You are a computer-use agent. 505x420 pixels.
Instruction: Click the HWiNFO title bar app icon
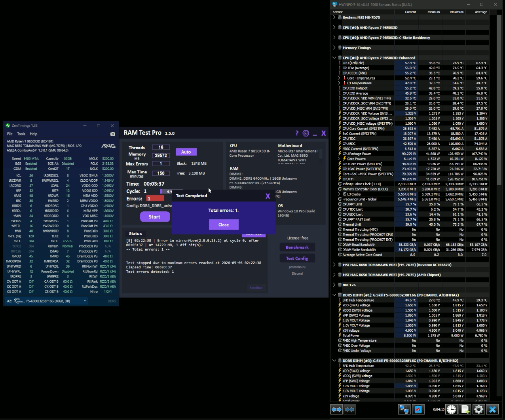(335, 4)
